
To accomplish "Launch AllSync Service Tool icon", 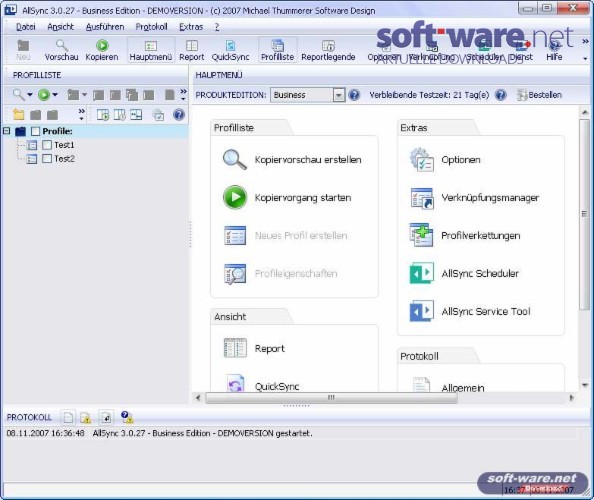I will pos(422,311).
